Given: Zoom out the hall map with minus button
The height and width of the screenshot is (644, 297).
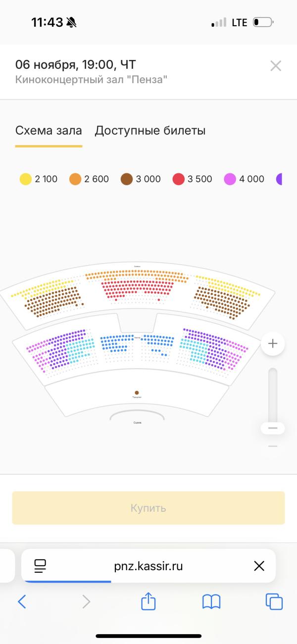Looking at the screenshot, I should [x=273, y=428].
